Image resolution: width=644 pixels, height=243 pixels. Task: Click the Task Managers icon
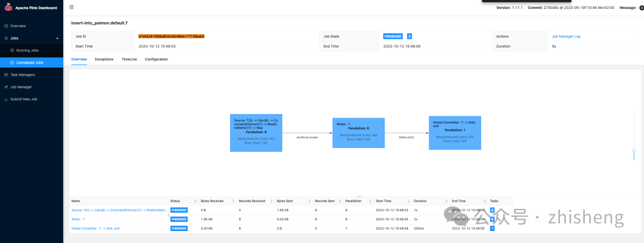(6, 75)
